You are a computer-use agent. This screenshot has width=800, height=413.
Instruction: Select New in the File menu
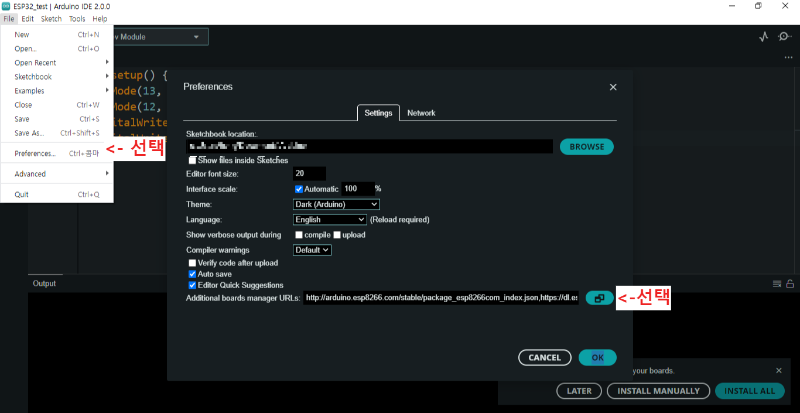pyautogui.click(x=57, y=35)
